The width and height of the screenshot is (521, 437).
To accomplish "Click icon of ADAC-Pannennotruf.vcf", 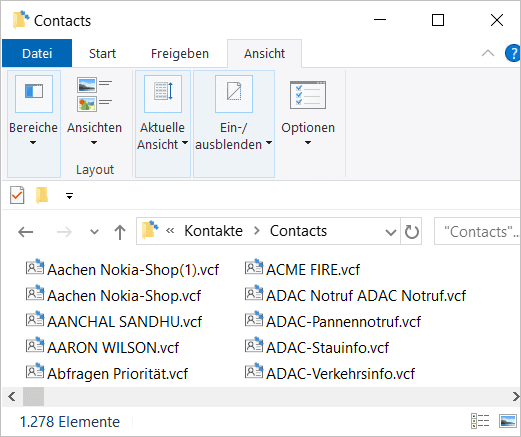I will pyautogui.click(x=254, y=319).
